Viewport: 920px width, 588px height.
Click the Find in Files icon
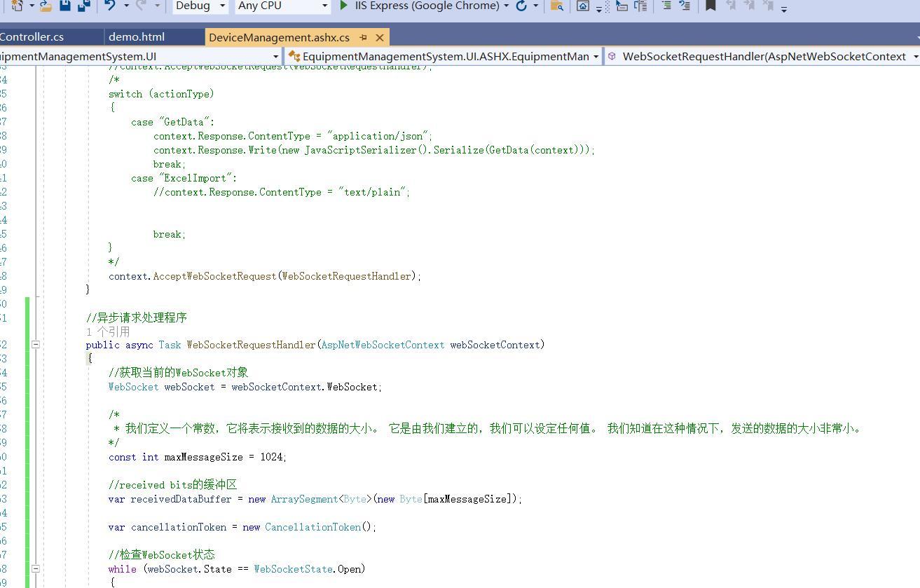[557, 6]
